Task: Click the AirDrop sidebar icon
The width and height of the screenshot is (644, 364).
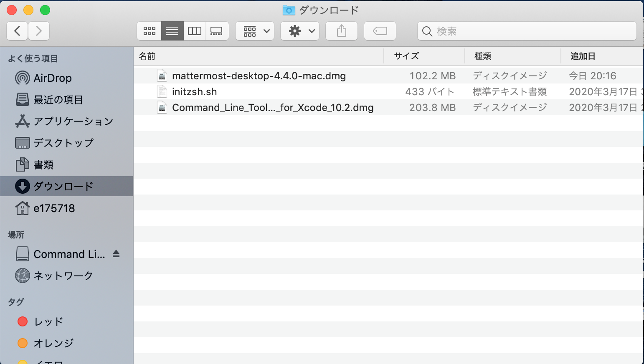Action: tap(22, 78)
